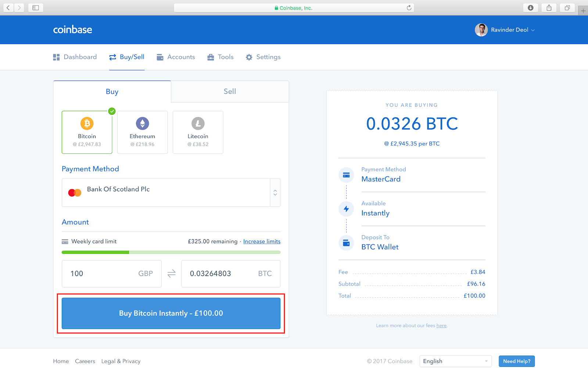Click the GBP amount input field
The width and height of the screenshot is (588, 368).
[x=112, y=274]
